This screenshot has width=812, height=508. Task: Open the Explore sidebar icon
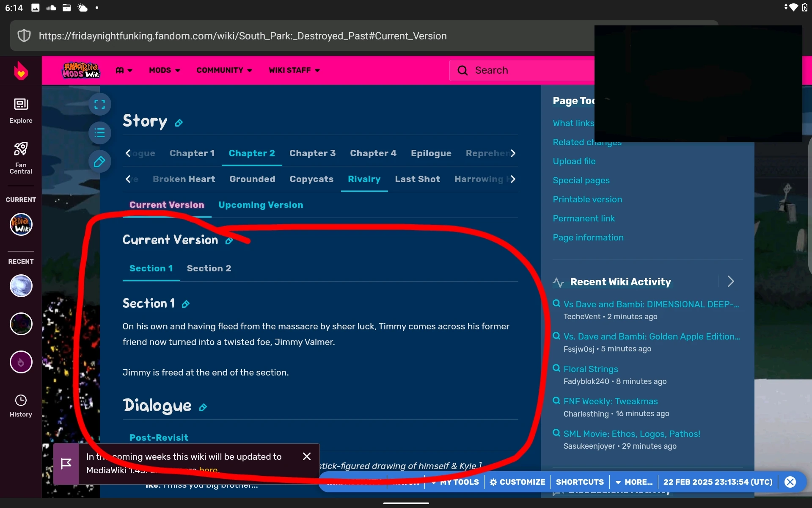pos(21,110)
